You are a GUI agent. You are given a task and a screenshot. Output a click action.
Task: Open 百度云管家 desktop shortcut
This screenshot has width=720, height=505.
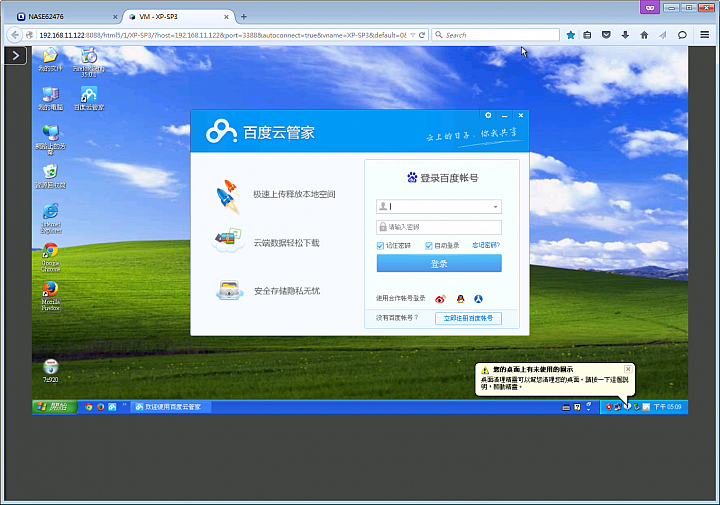[89, 98]
